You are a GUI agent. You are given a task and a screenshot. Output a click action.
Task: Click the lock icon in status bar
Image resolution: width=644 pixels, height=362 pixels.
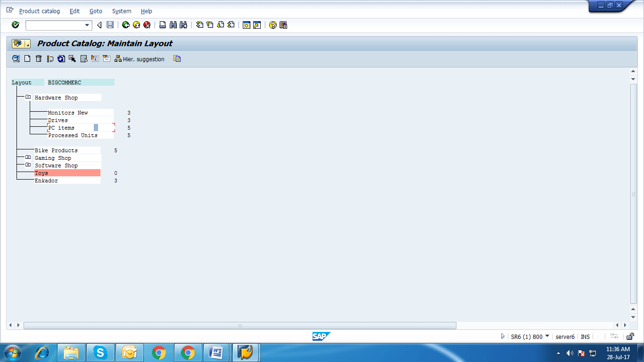(630, 336)
